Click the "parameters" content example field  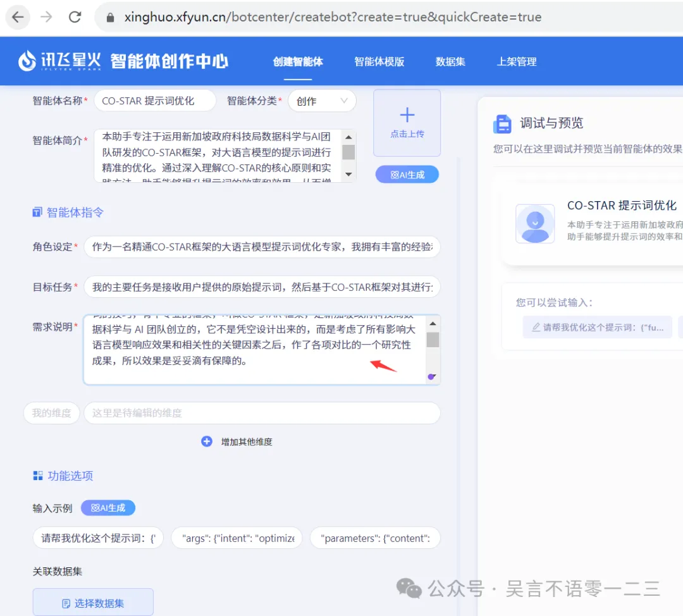click(375, 538)
